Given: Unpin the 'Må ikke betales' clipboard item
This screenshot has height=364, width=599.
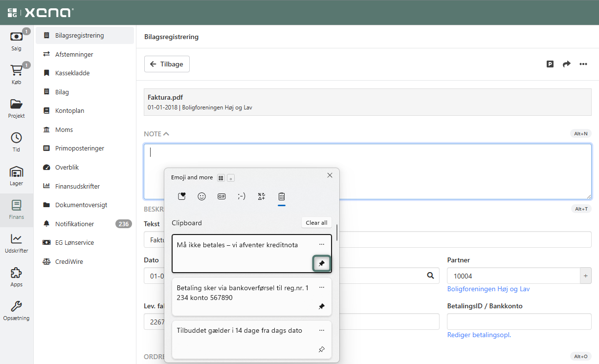Looking at the screenshot, I should [x=322, y=263].
